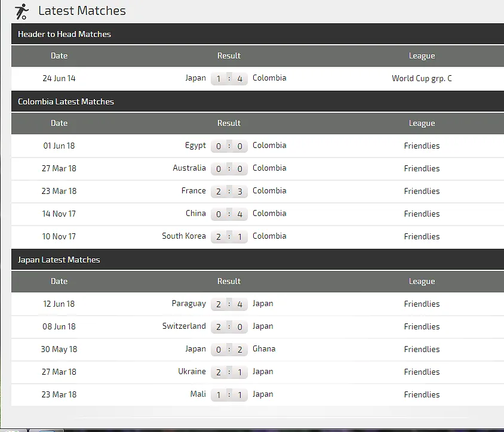Image resolution: width=504 pixels, height=432 pixels.
Task: Click the World Cup grp. C league link
Action: 422,78
